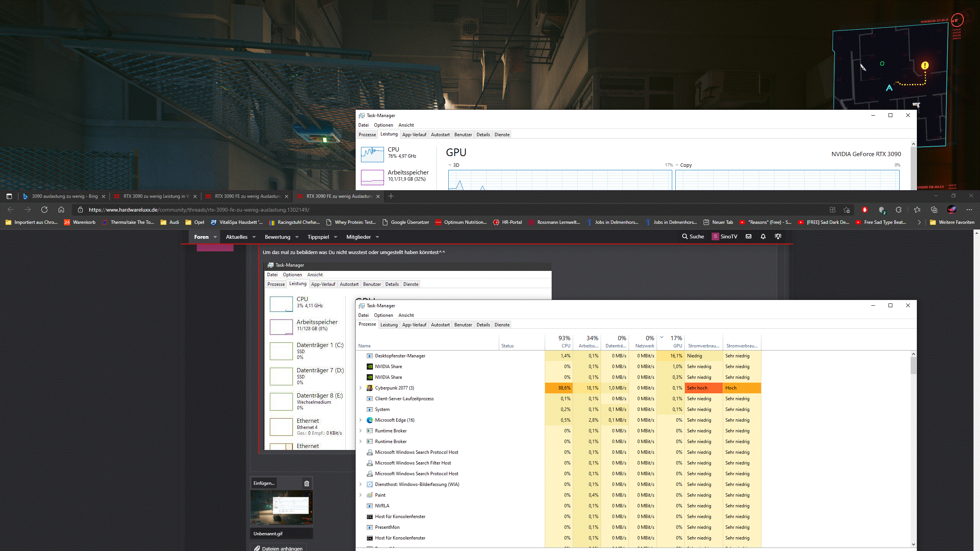The width and height of the screenshot is (980, 551).
Task: Open Datei menu in GPU Task-Manager window
Action: [x=363, y=125]
